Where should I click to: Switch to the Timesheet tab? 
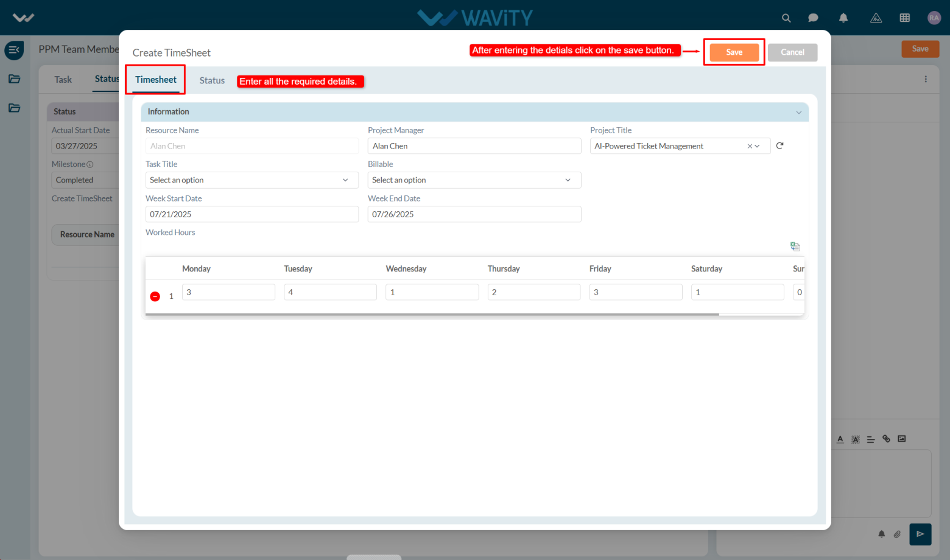[x=156, y=80]
